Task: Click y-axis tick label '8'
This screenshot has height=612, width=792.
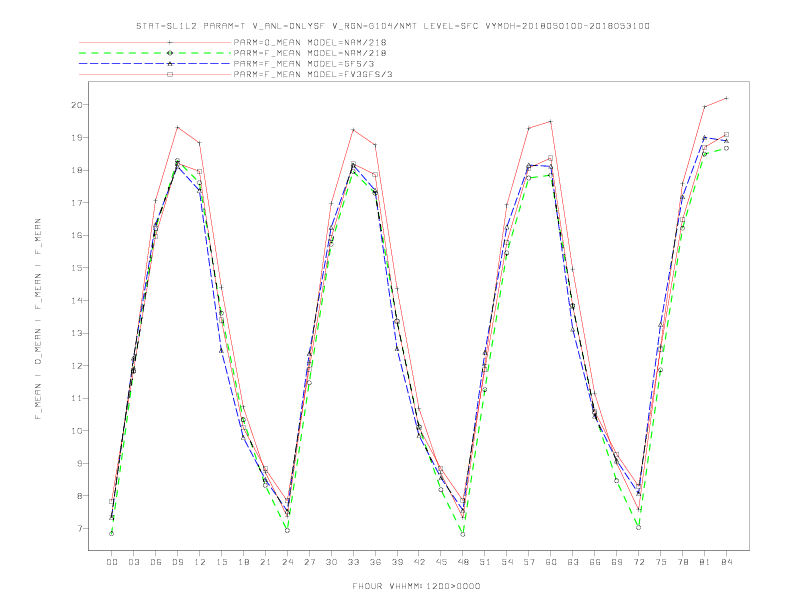Action: pyautogui.click(x=80, y=496)
